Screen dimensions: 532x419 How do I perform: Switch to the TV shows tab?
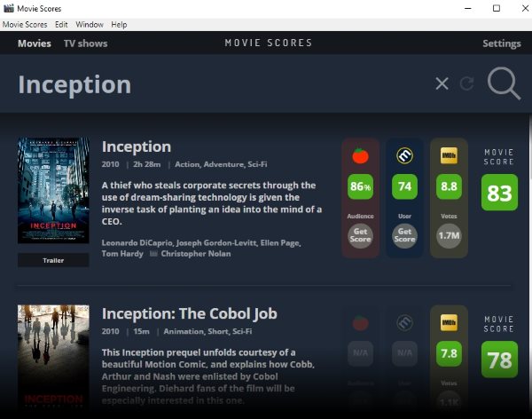pos(85,43)
